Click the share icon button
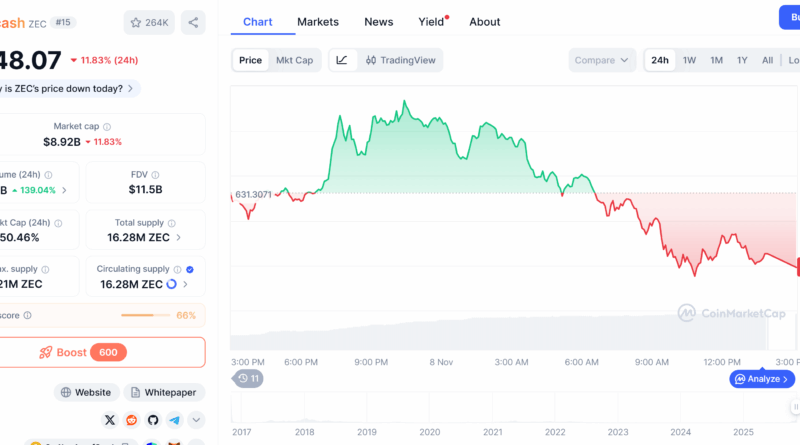 pyautogui.click(x=194, y=21)
